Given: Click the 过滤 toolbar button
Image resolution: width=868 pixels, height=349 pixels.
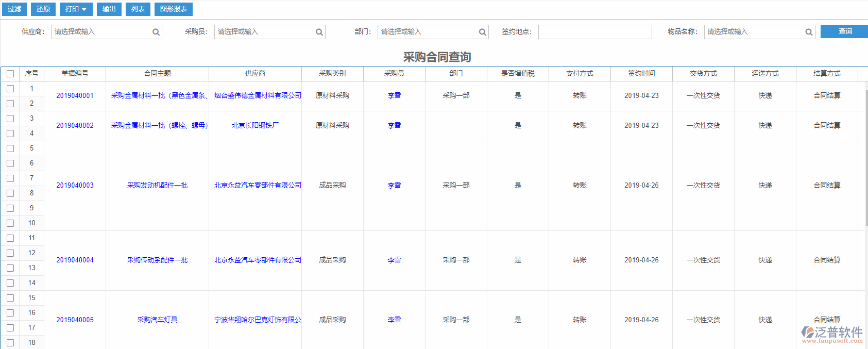Looking at the screenshot, I should [14, 9].
